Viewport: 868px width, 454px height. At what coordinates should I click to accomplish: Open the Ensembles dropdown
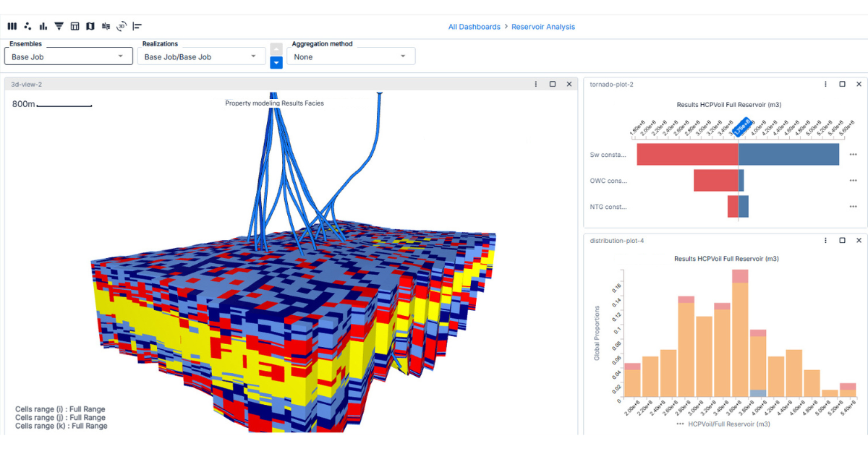(69, 56)
